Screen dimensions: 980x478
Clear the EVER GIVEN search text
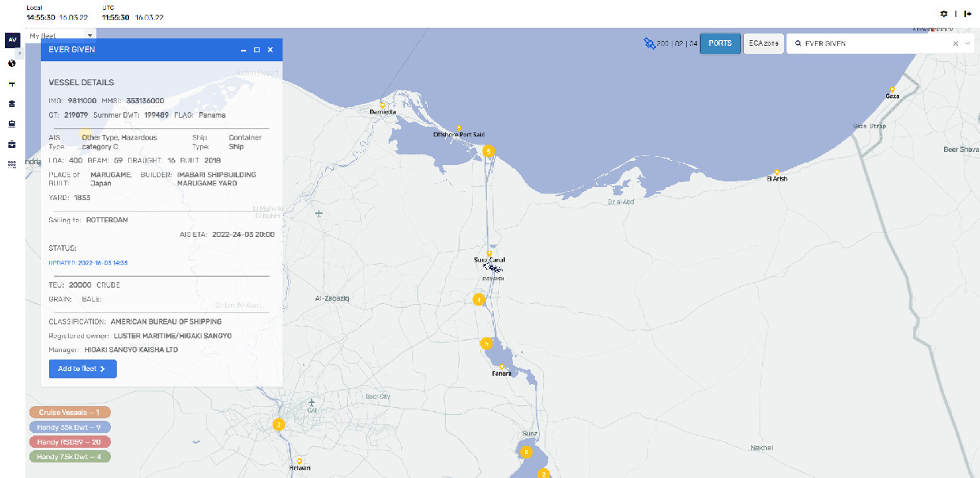pos(955,43)
